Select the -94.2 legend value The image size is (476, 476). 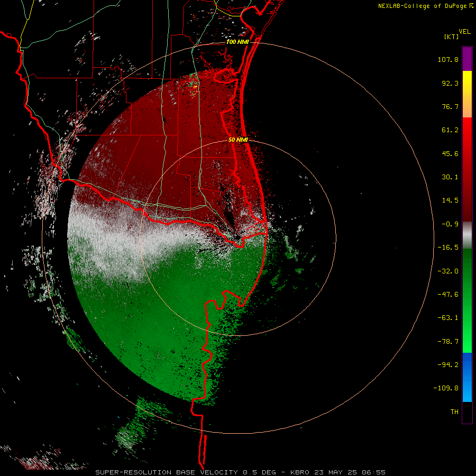(448, 364)
